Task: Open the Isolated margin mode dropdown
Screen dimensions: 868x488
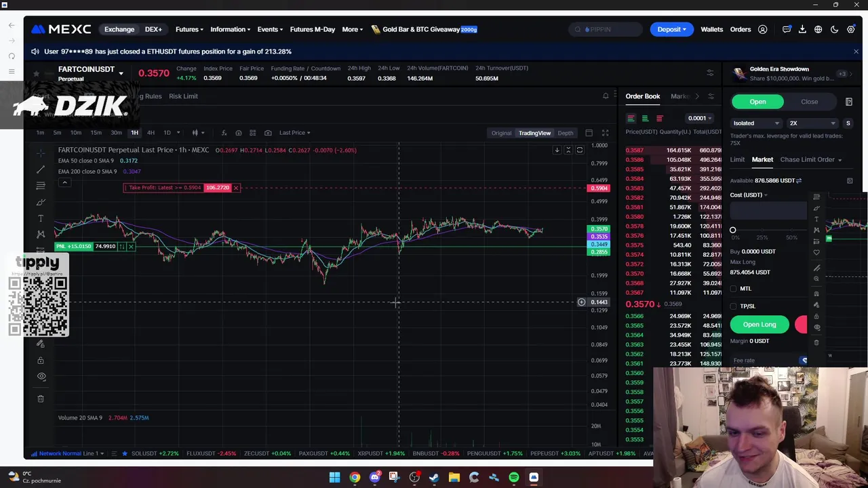Action: tap(756, 123)
